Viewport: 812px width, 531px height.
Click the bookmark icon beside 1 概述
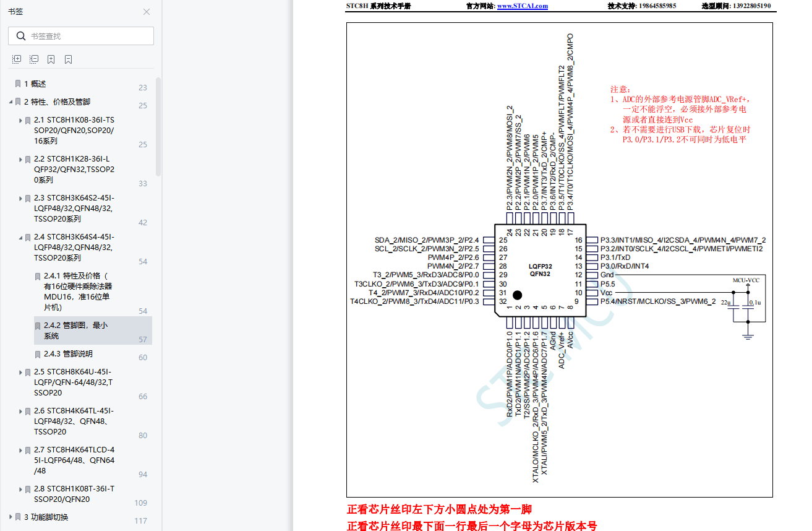pyautogui.click(x=18, y=84)
